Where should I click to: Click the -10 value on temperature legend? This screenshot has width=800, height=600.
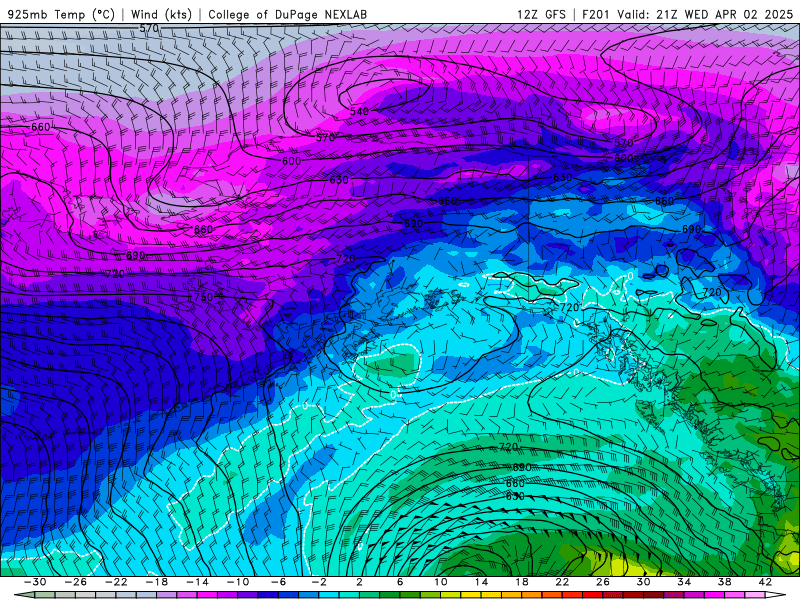[237, 582]
